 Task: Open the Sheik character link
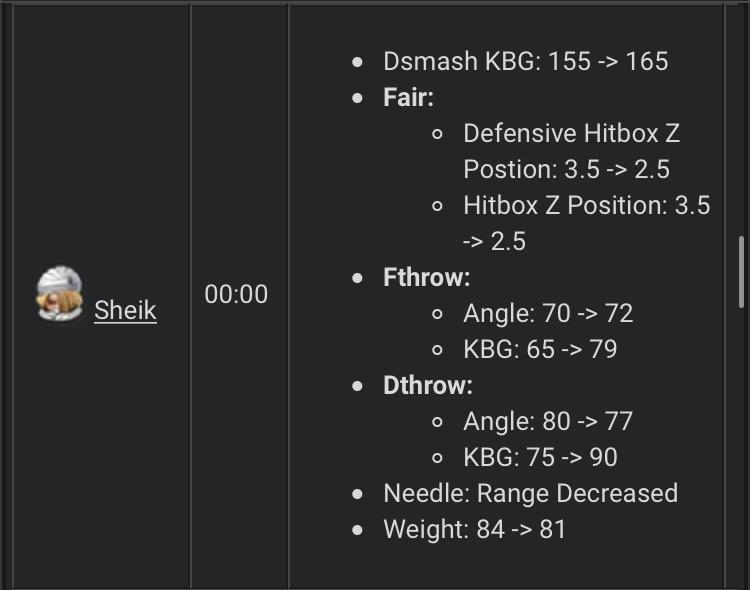coord(125,311)
